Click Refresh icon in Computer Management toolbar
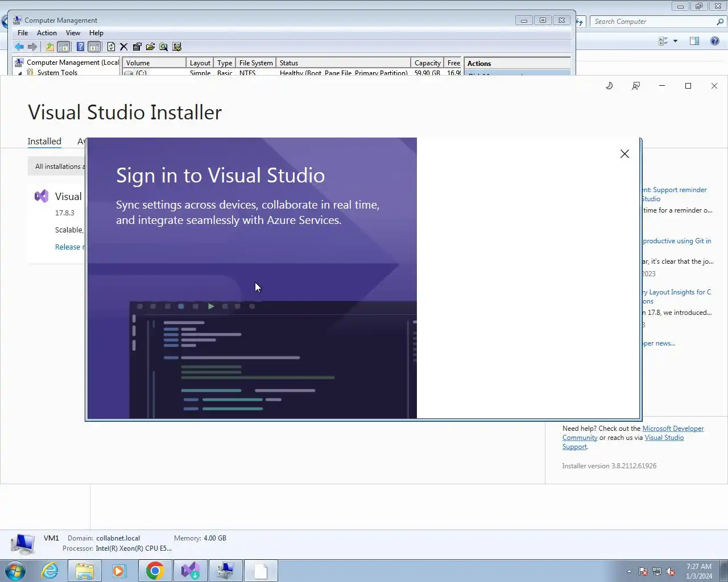The image size is (728, 582). (x=111, y=47)
